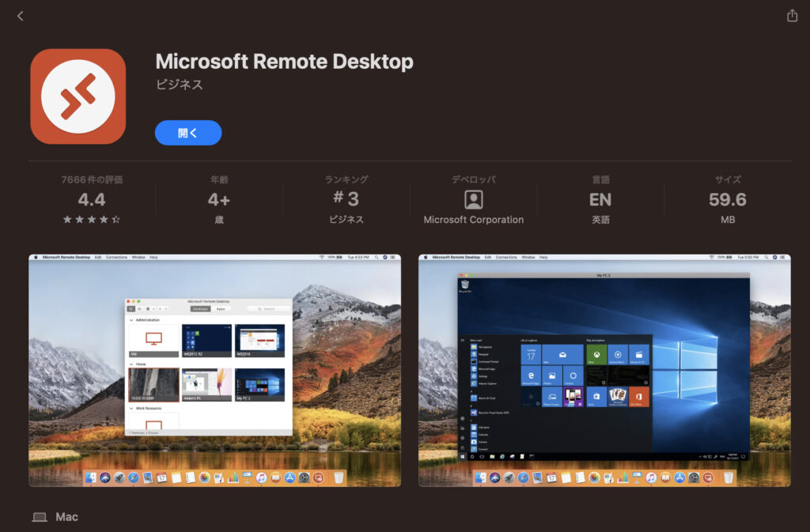This screenshot has width=810, height=532.
Task: Click the "# 3" ranking value
Action: tap(346, 199)
